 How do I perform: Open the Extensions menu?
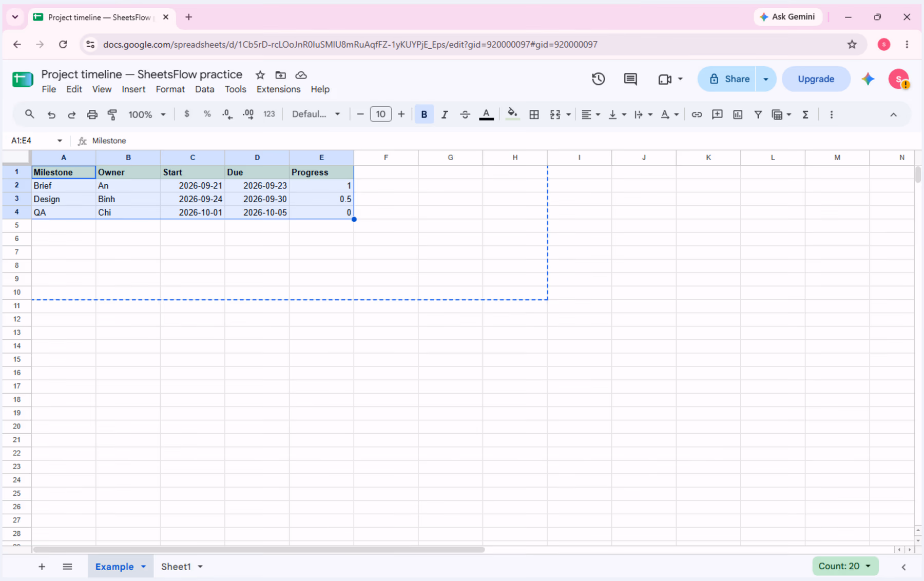(x=278, y=89)
